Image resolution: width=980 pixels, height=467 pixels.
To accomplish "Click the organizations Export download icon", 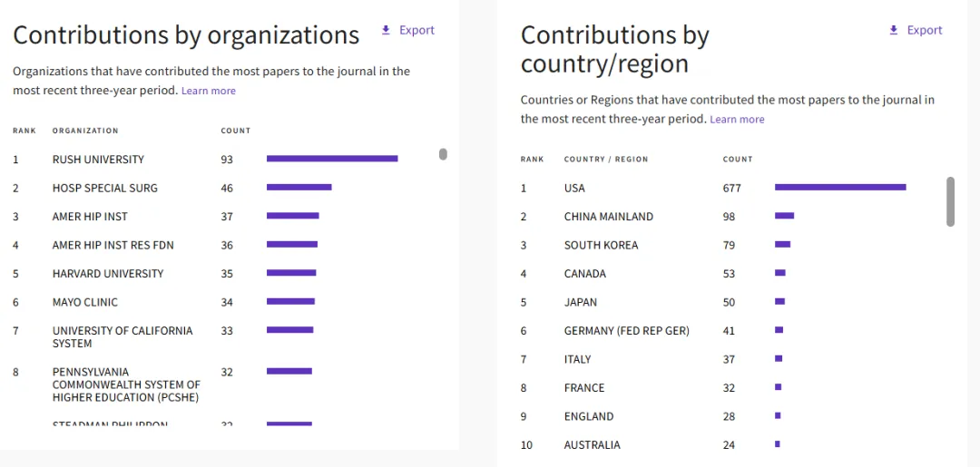I will (386, 30).
